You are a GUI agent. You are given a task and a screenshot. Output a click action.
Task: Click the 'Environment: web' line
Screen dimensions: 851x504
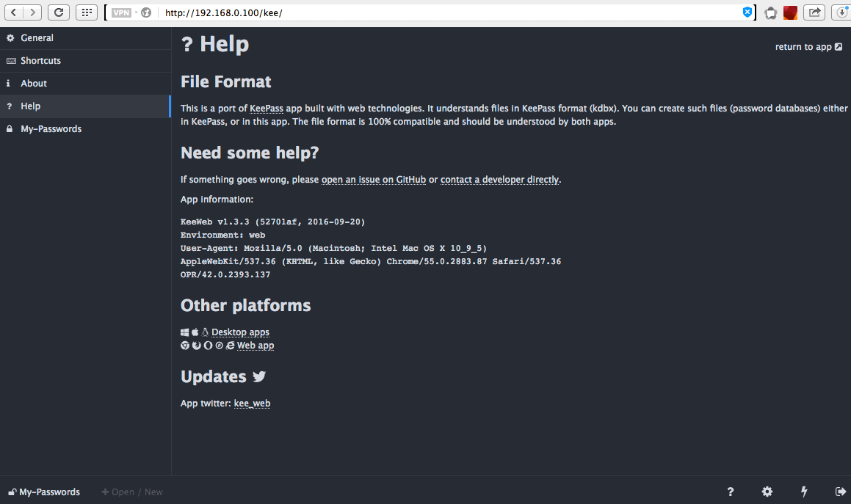click(222, 235)
